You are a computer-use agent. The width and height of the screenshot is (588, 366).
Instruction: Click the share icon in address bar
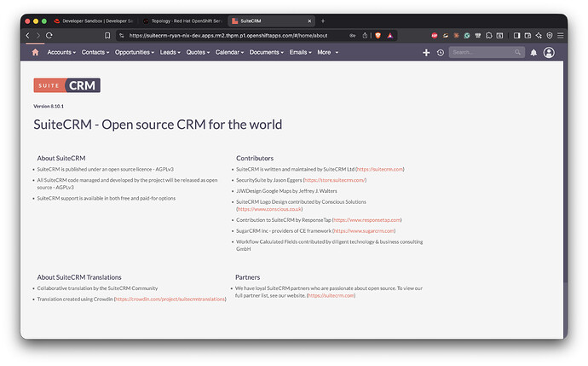(365, 35)
